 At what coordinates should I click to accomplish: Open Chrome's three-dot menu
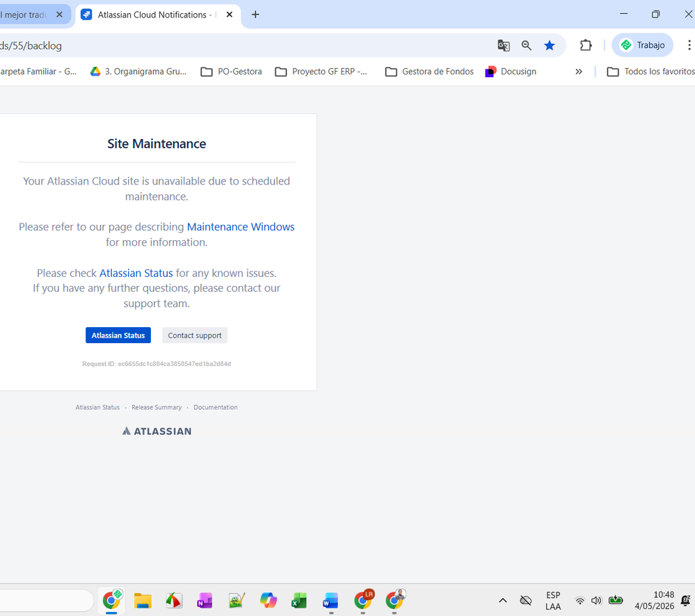click(689, 45)
